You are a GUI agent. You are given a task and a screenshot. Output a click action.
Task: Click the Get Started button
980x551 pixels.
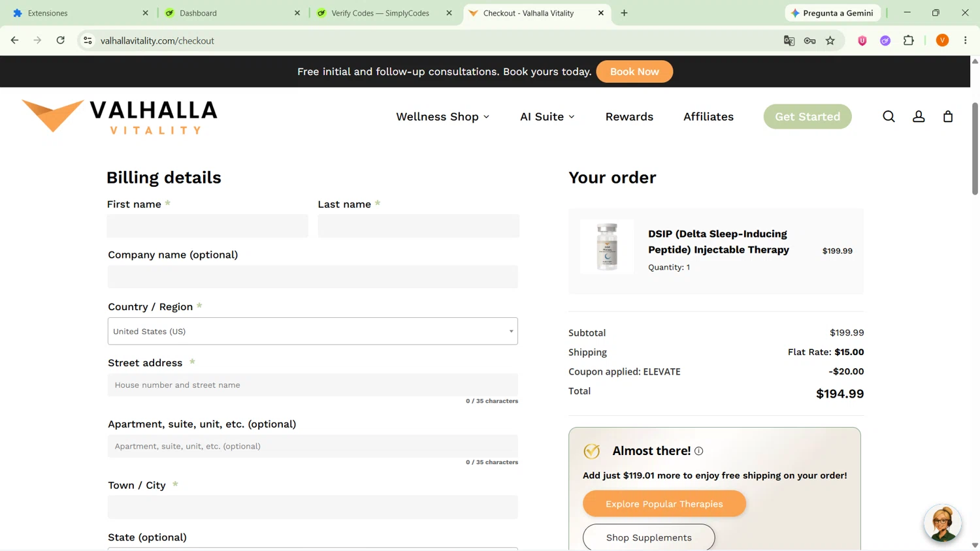coord(808,117)
